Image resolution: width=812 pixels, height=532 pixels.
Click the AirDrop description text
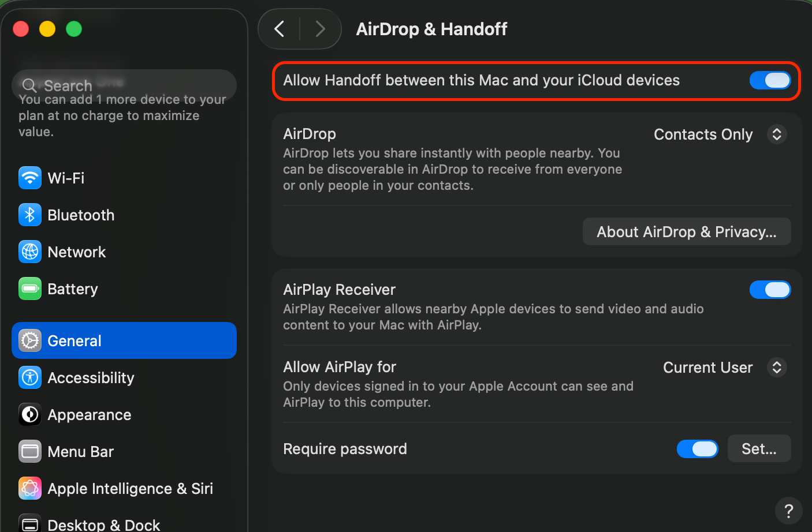(x=452, y=169)
